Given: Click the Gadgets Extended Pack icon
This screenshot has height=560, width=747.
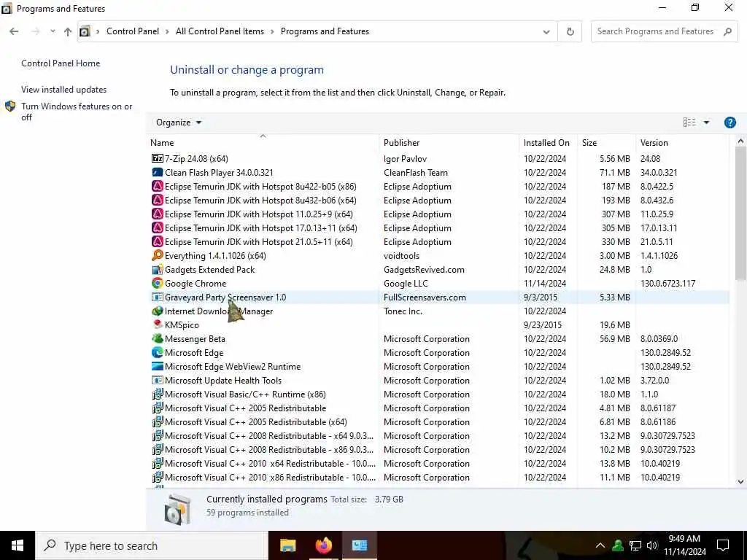Looking at the screenshot, I should point(158,270).
